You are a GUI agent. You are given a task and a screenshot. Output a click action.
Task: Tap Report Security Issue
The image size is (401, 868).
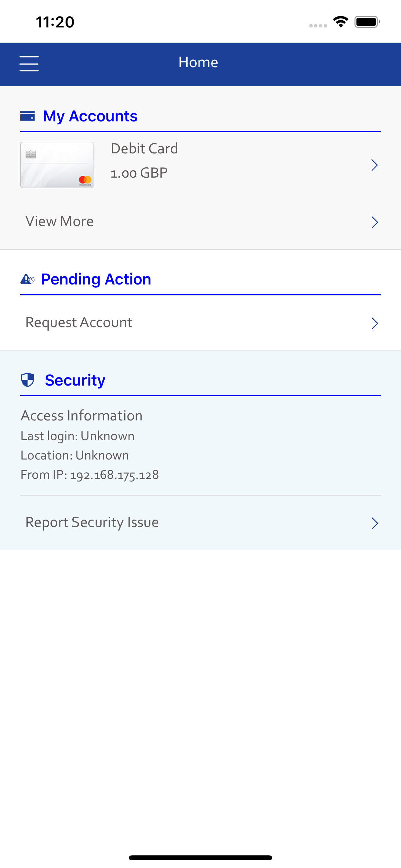pyautogui.click(x=92, y=522)
